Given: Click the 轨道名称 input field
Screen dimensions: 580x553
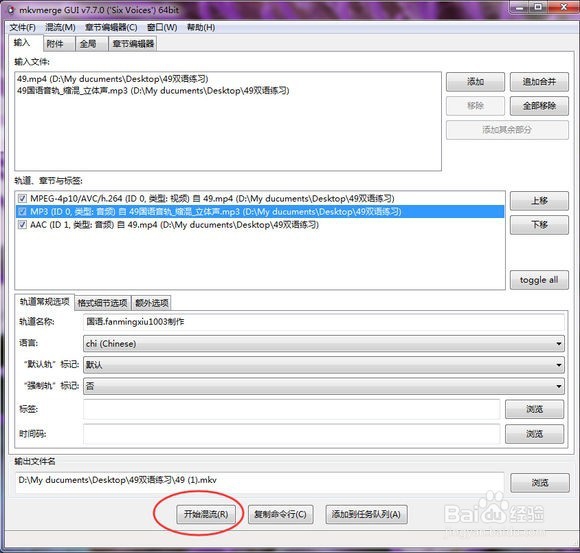Looking at the screenshot, I should 324,322.
